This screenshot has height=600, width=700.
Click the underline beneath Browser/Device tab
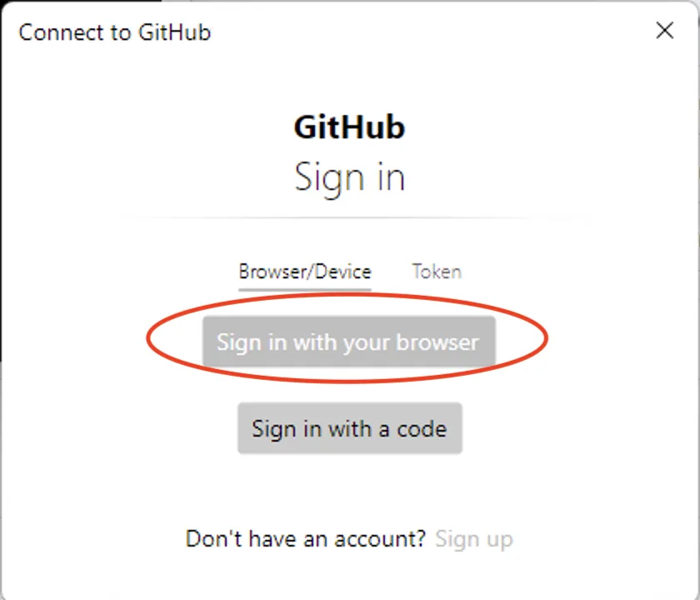[305, 289]
